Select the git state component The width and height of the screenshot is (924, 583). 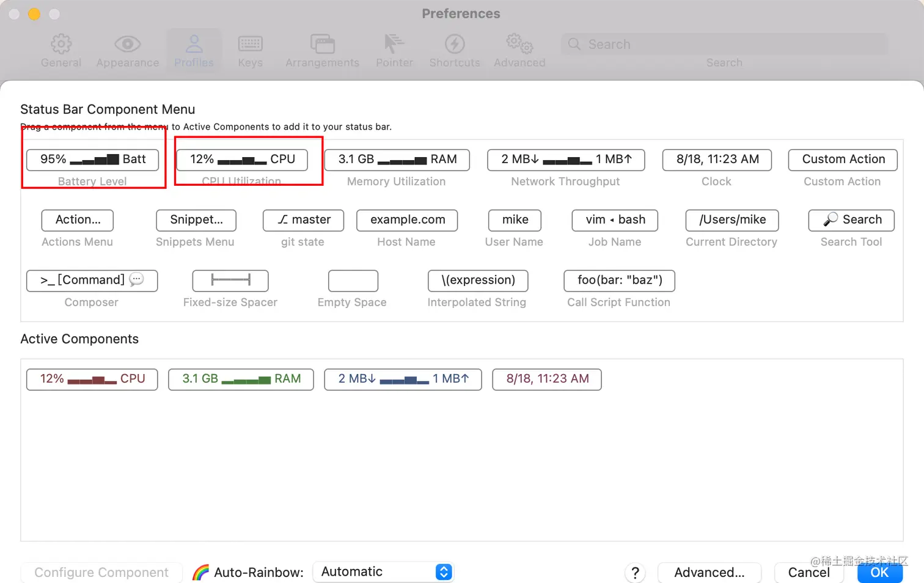click(304, 220)
